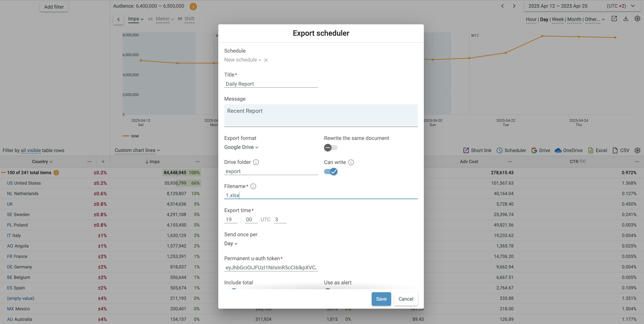This screenshot has width=644, height=324.
Task: Switch chart granularity to Week
Action: 557,19
